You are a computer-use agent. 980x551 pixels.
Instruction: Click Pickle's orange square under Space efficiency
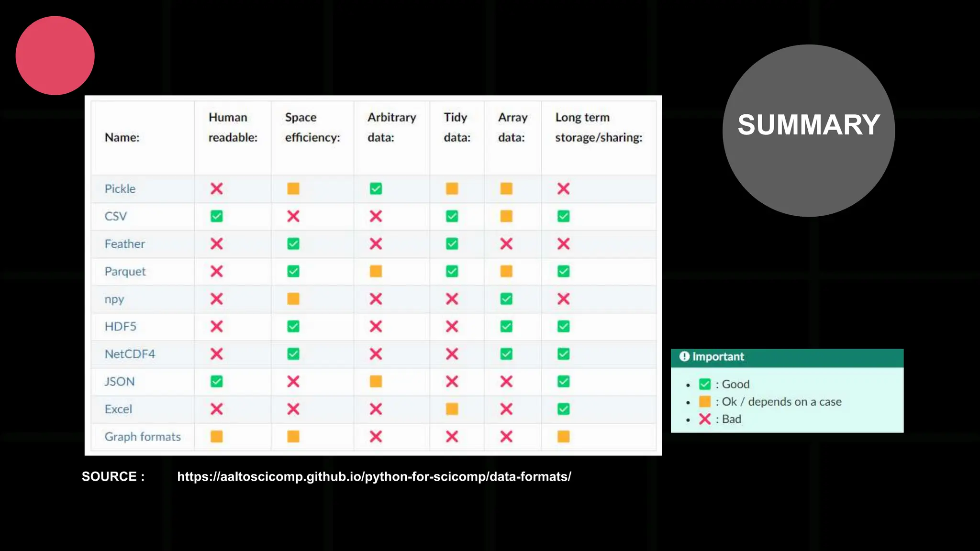(x=293, y=188)
